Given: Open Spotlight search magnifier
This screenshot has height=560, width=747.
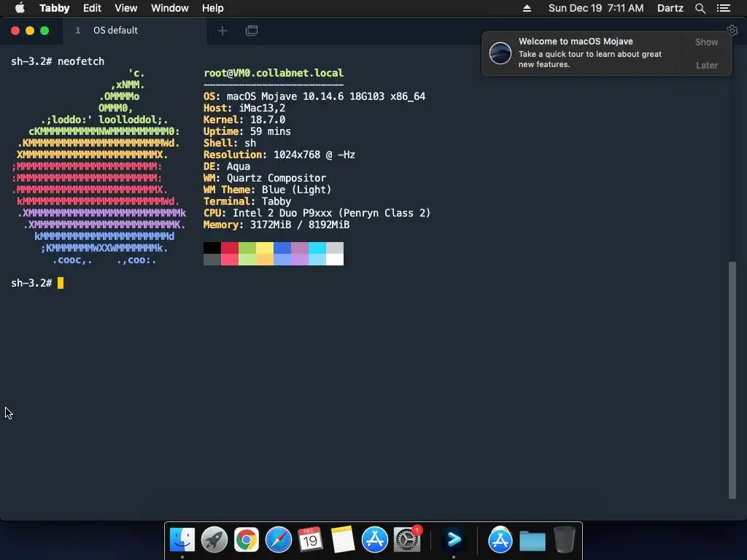Looking at the screenshot, I should coord(700,8).
